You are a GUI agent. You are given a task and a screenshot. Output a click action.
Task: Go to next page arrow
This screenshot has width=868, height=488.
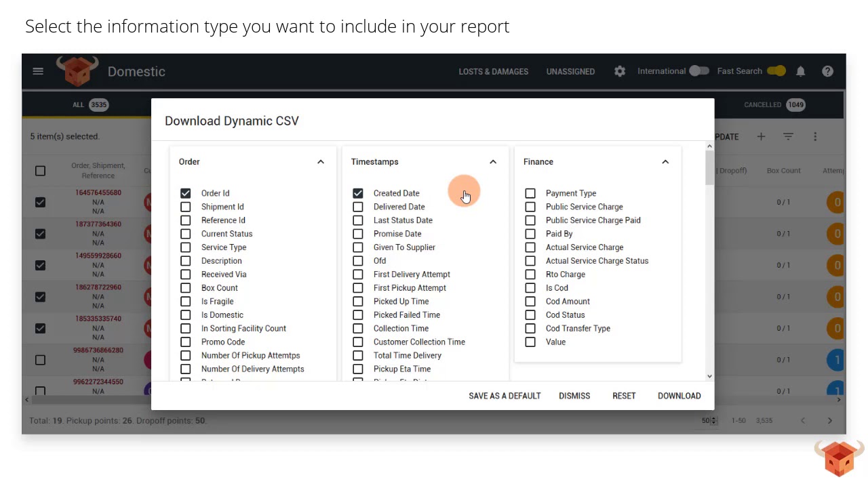pyautogui.click(x=829, y=420)
